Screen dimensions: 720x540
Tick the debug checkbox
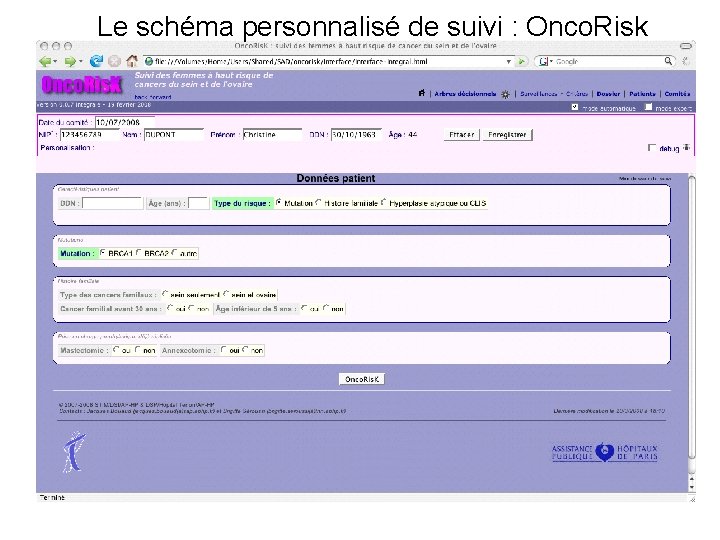[652, 147]
